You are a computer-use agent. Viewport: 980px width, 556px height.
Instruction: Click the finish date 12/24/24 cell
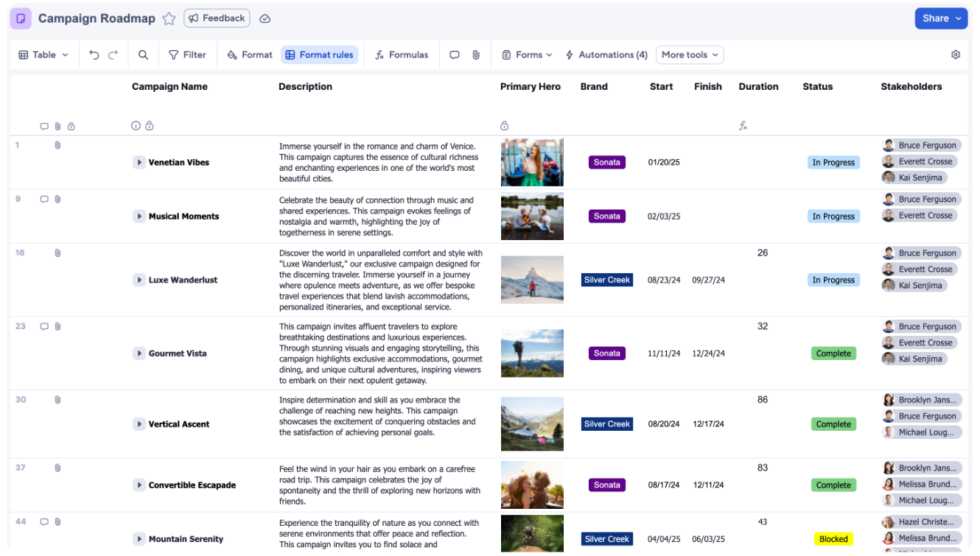coord(708,353)
